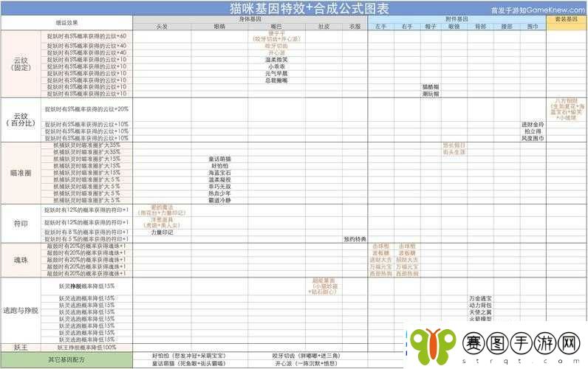Click the 热血少年 cell

(x=219, y=193)
